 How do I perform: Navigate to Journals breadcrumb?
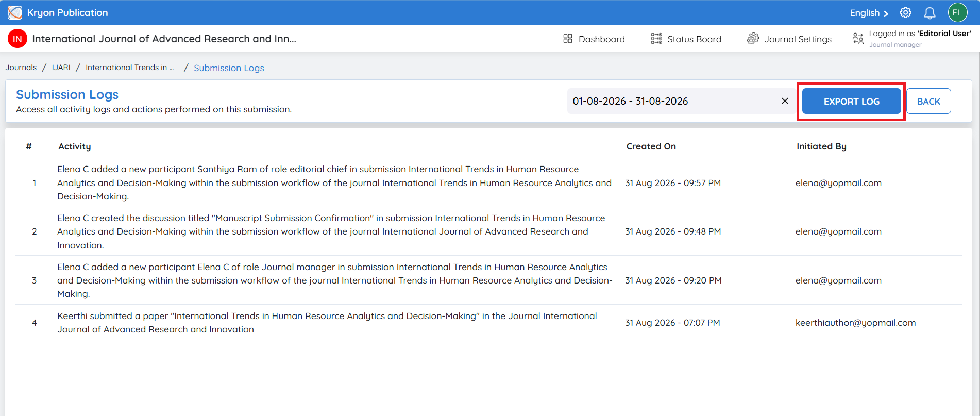21,68
